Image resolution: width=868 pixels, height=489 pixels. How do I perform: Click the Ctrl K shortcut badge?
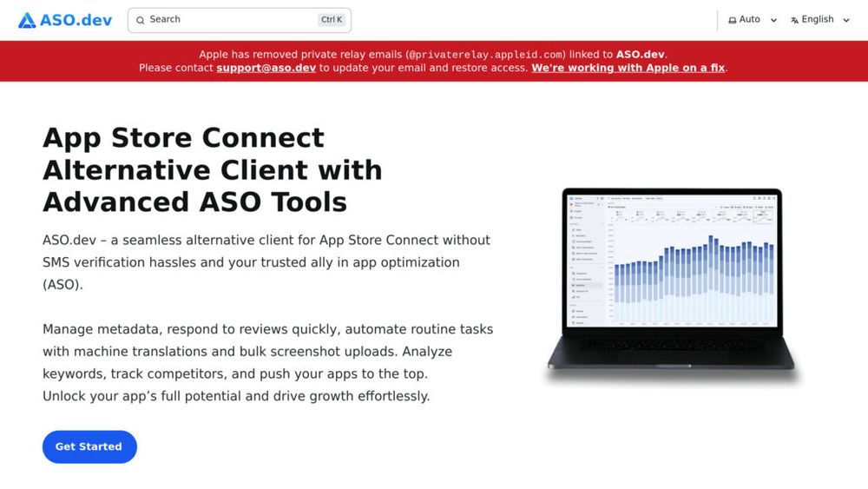[x=332, y=19]
